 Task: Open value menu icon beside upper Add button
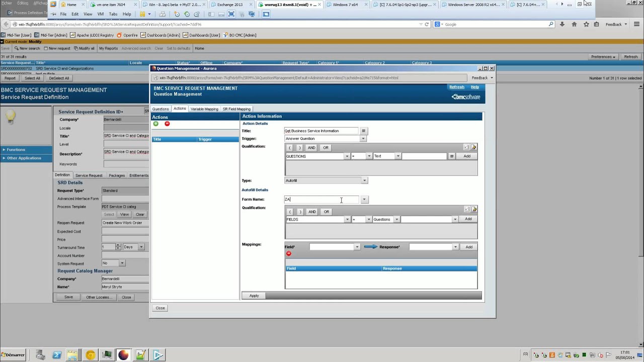(x=451, y=156)
